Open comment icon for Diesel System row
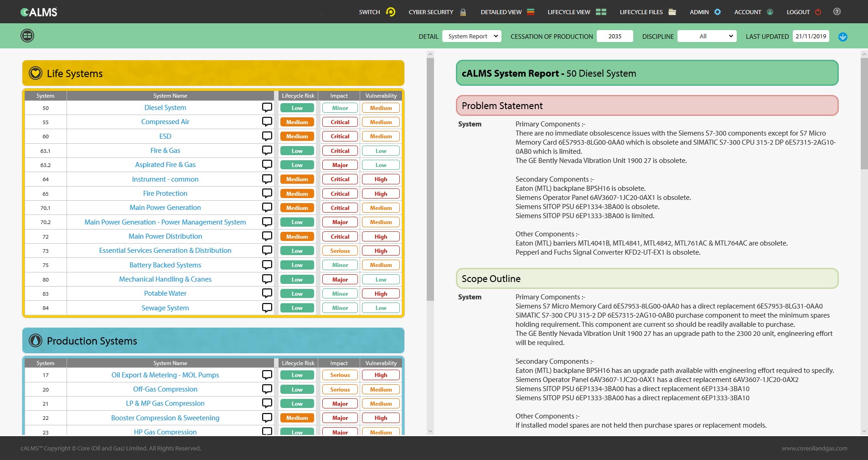This screenshot has width=868, height=460. [267, 108]
